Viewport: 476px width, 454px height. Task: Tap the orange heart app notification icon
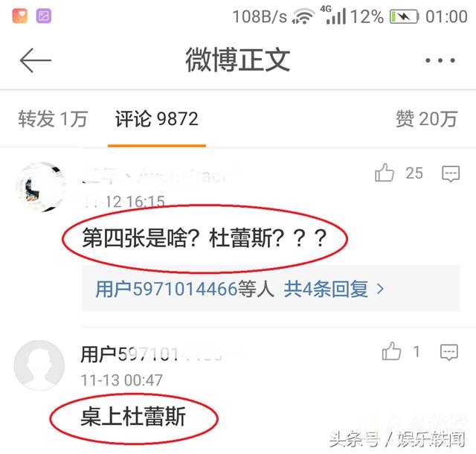coord(20,16)
